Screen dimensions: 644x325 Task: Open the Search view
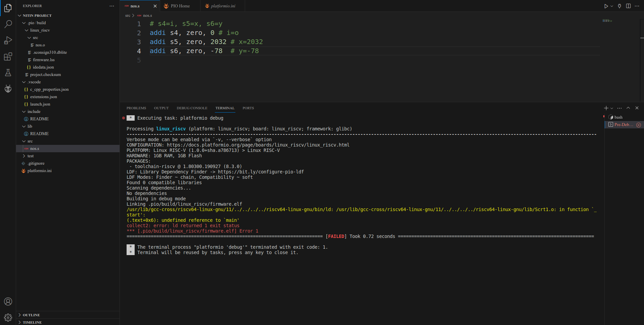8,24
